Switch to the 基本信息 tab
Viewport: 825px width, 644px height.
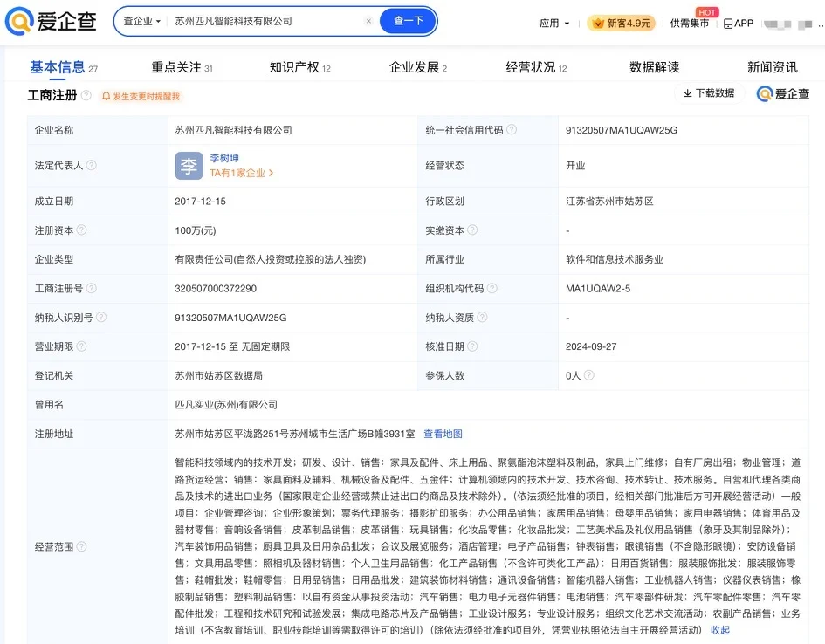point(63,67)
